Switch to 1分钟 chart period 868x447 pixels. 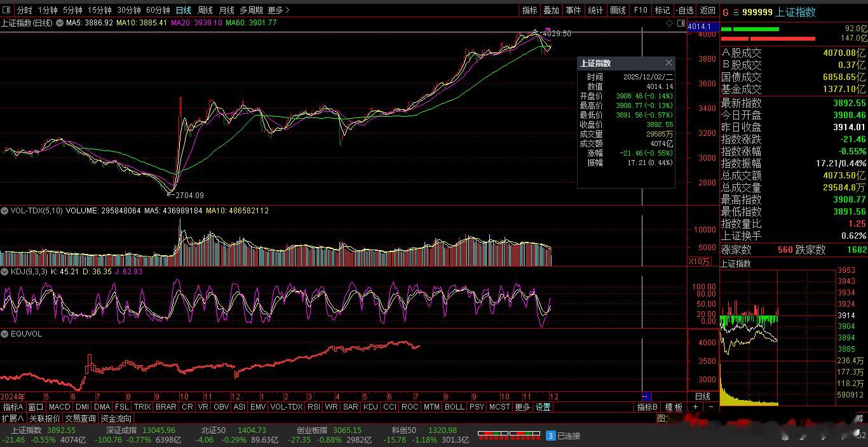coord(48,10)
